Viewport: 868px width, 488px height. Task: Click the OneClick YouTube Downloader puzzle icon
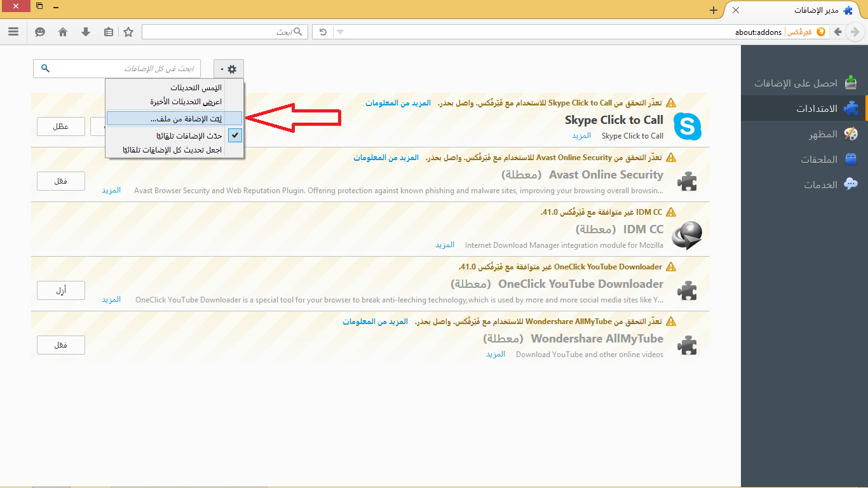pyautogui.click(x=688, y=291)
